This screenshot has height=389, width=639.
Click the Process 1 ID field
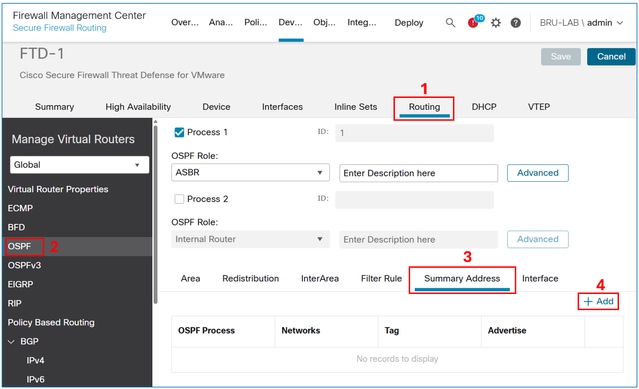pos(414,133)
